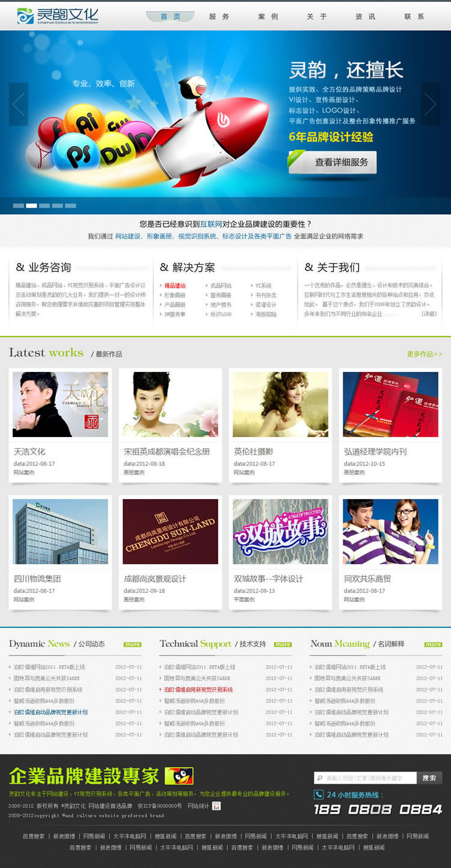Select the first banner indicator dot
The image size is (451, 868).
coord(19,206)
